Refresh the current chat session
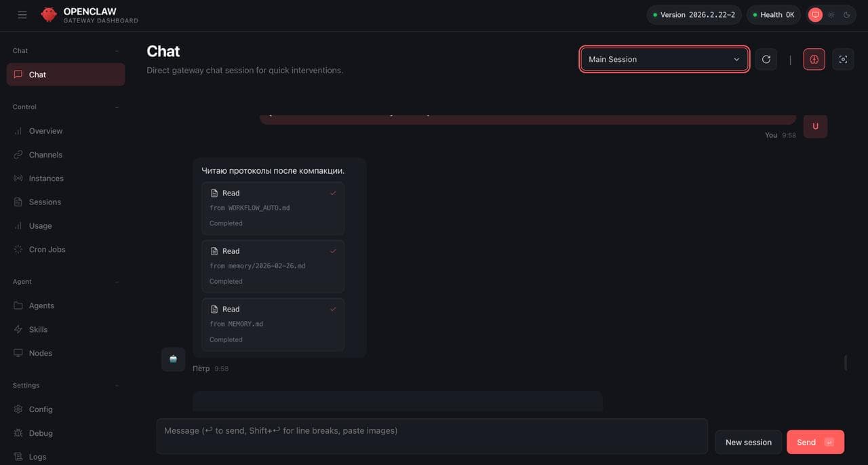The height and width of the screenshot is (465, 868). point(766,59)
